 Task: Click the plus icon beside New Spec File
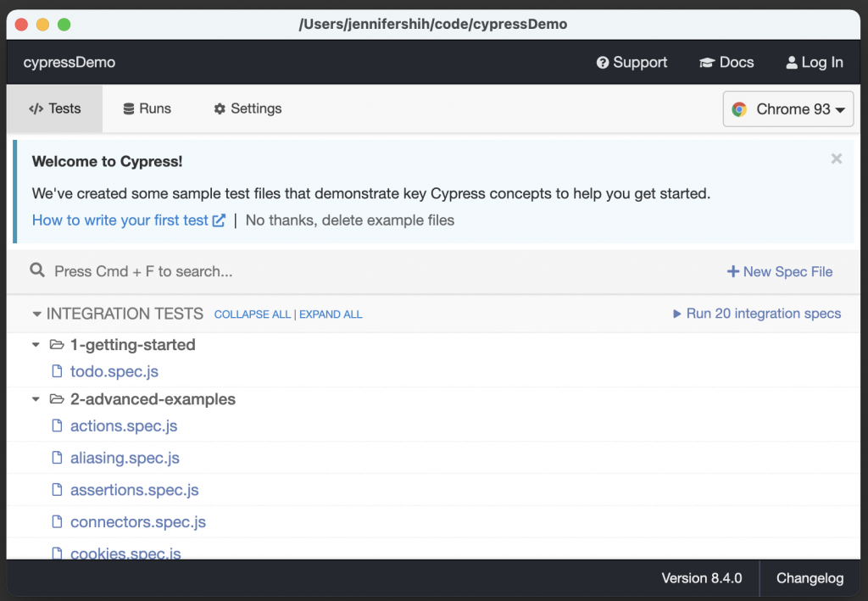733,272
